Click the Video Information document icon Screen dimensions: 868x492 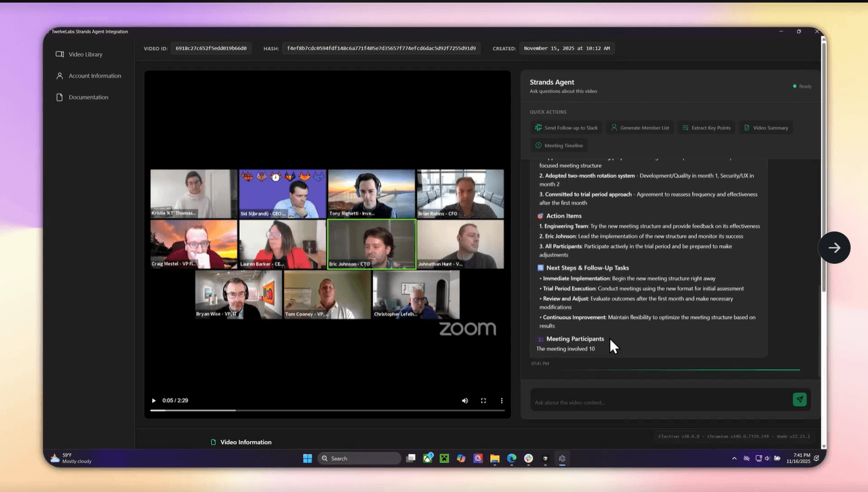click(x=213, y=442)
